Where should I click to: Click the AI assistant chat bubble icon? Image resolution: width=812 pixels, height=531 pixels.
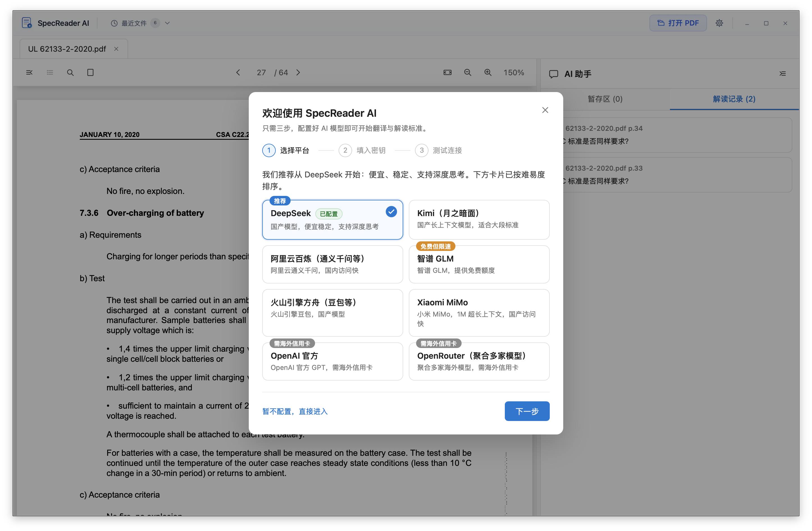(553, 74)
